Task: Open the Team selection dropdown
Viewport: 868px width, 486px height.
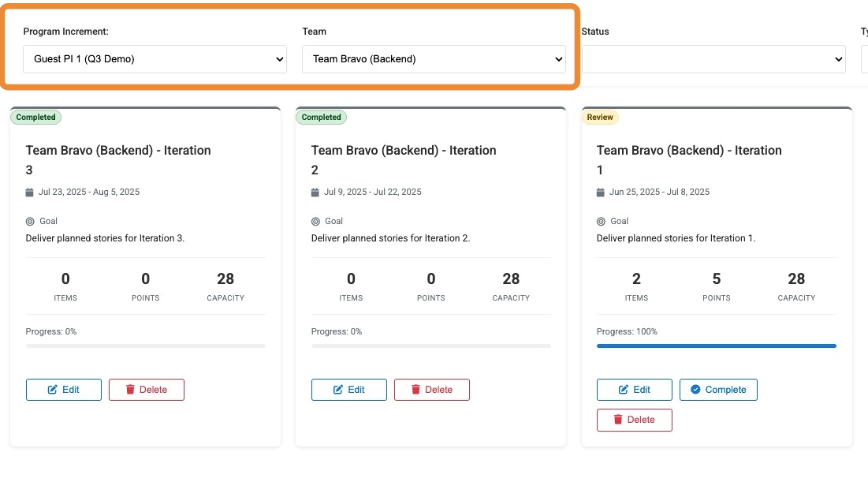Action: click(434, 58)
